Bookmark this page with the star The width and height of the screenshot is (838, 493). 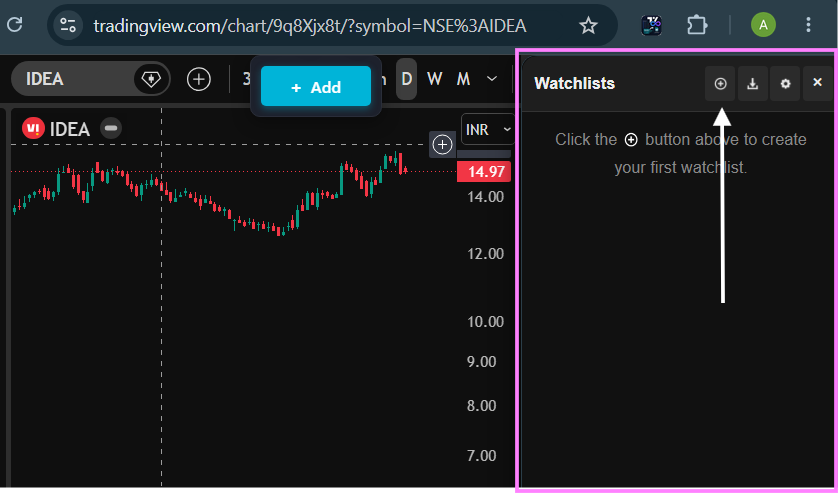tap(588, 25)
